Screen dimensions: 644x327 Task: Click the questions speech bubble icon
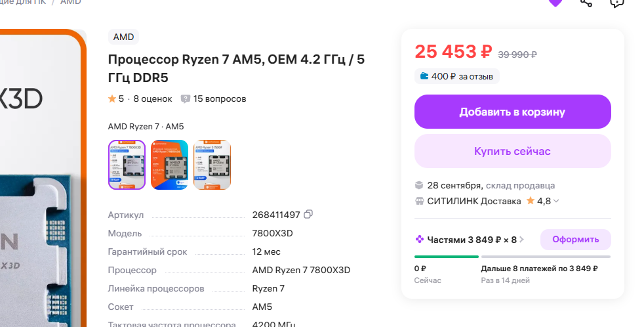185,99
